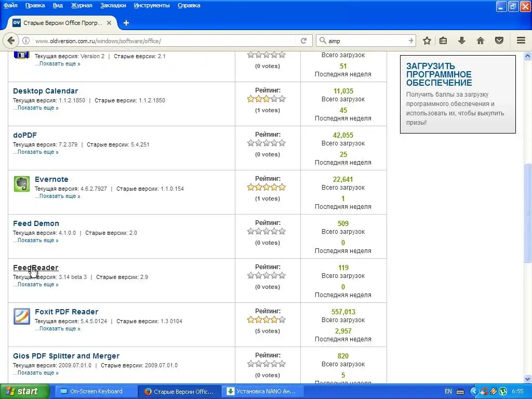
Task: Bookmark this page with the star icon
Action: click(x=427, y=41)
